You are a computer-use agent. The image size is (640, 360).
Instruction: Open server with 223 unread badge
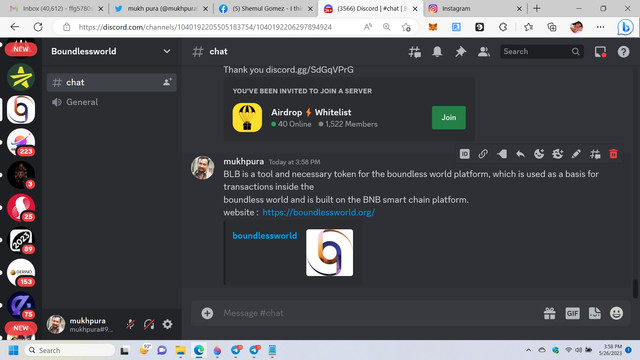(x=21, y=142)
